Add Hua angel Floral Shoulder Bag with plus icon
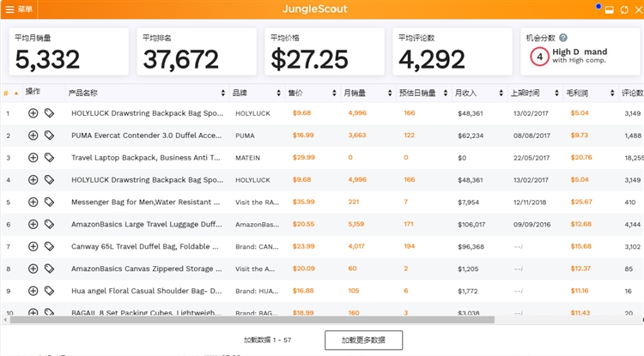The width and height of the screenshot is (644, 356). tap(33, 291)
